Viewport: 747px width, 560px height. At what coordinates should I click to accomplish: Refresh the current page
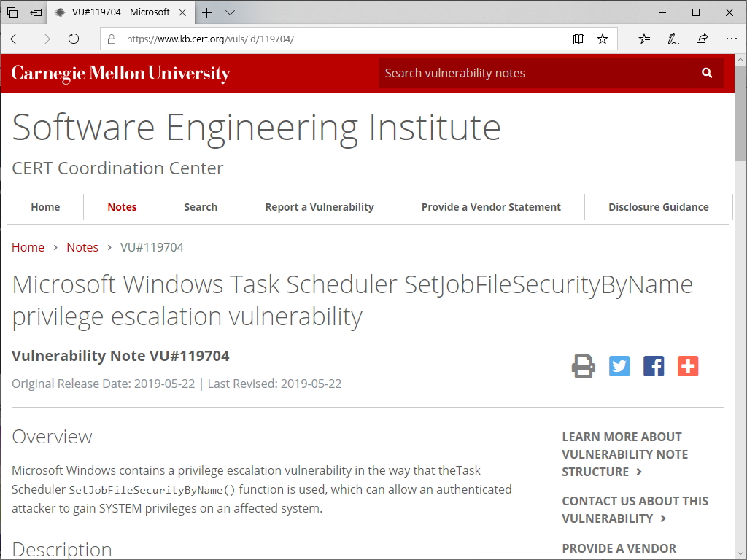point(74,39)
